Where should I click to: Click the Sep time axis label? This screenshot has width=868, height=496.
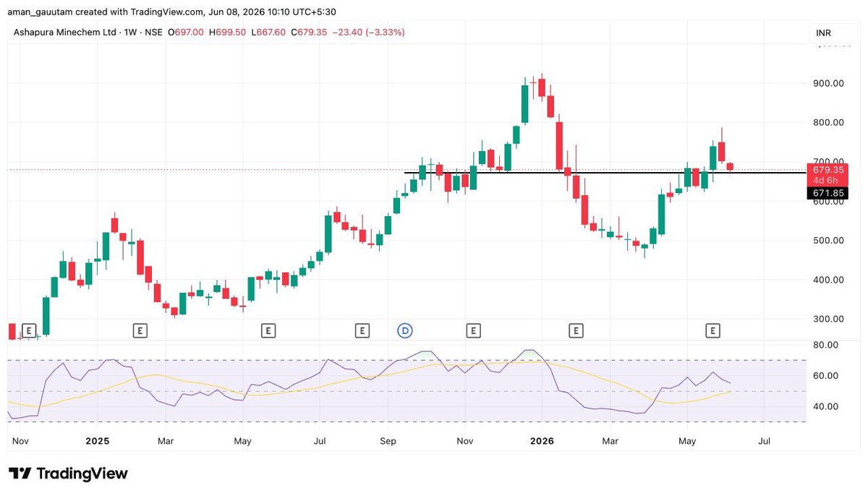tap(389, 440)
